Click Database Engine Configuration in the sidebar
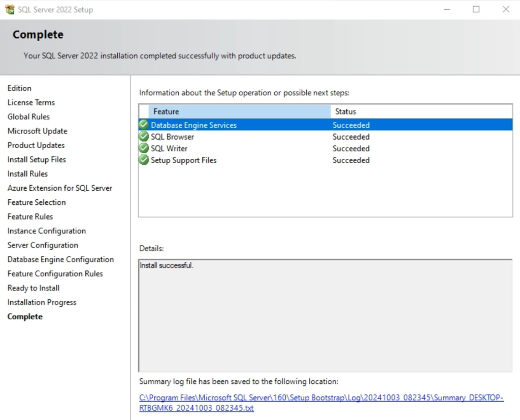Viewport: 520px width, 420px height. click(60, 259)
